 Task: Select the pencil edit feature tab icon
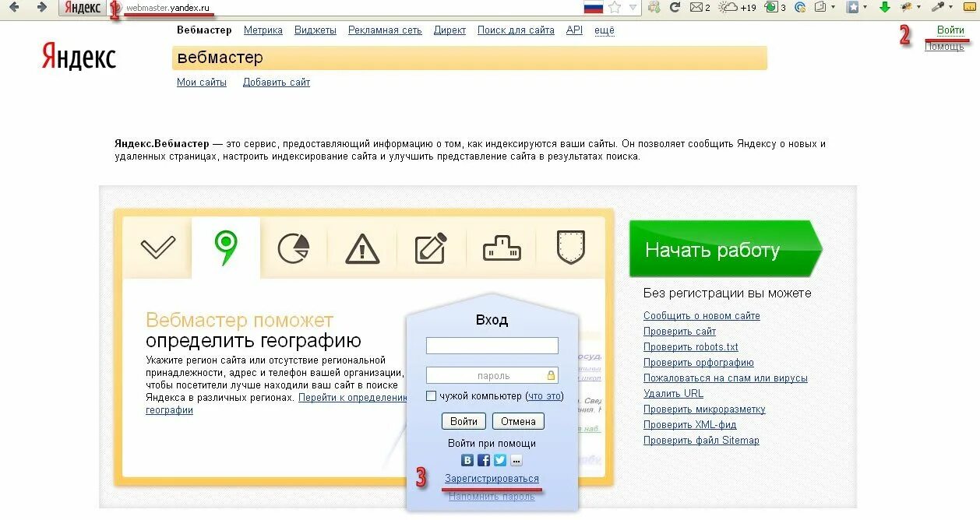pyautogui.click(x=431, y=248)
